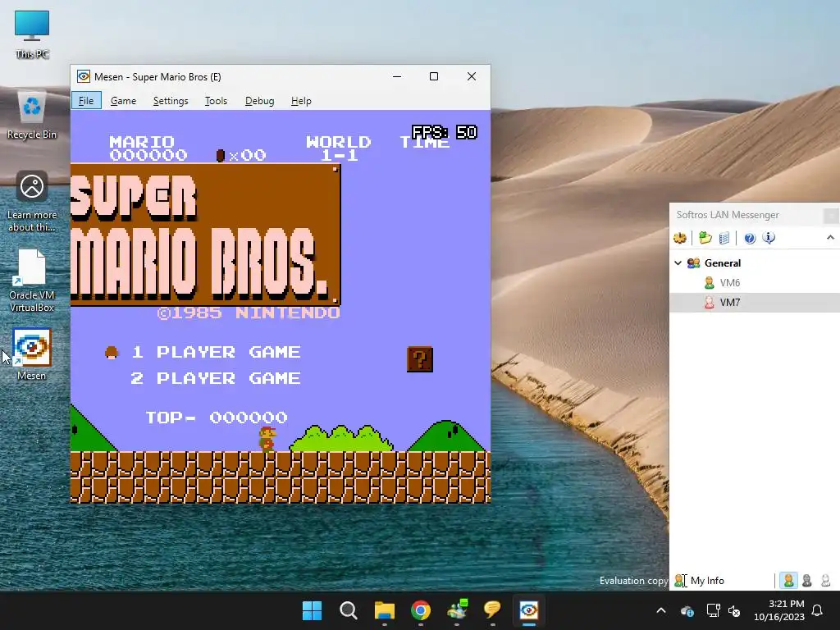Open the Help menu in Mesen
This screenshot has width=840, height=630.
(x=301, y=101)
